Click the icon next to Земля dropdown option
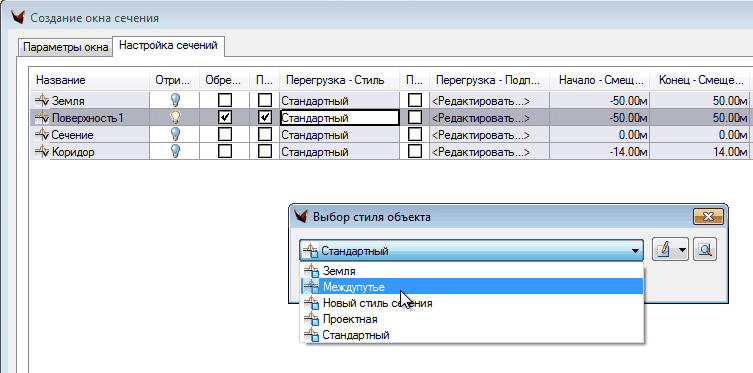Viewport: 753px width, 373px height. pos(312,271)
